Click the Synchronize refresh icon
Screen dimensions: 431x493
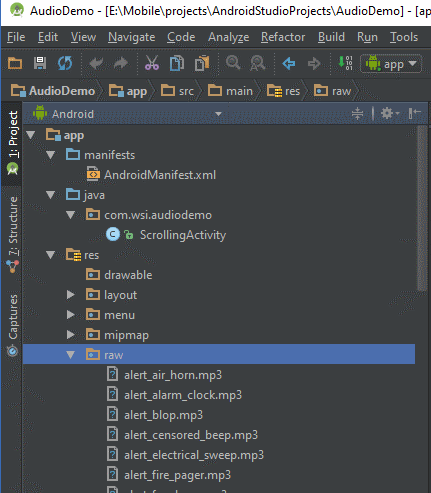(x=65, y=63)
